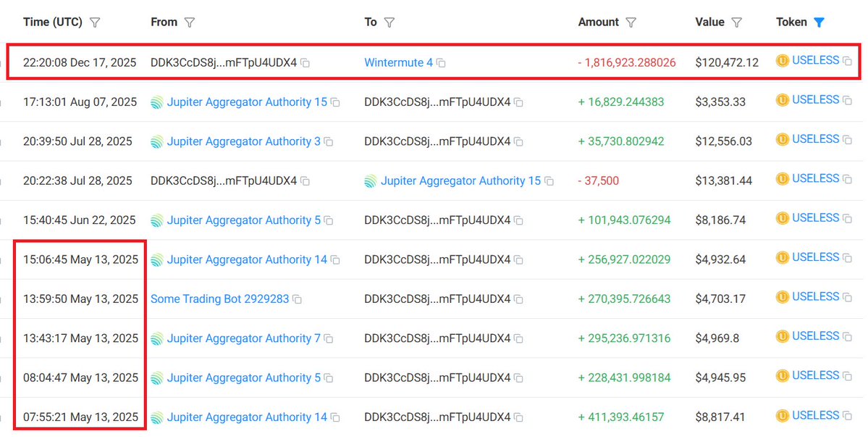Open the From column filter
This screenshot has height=437, width=868.
point(190,22)
